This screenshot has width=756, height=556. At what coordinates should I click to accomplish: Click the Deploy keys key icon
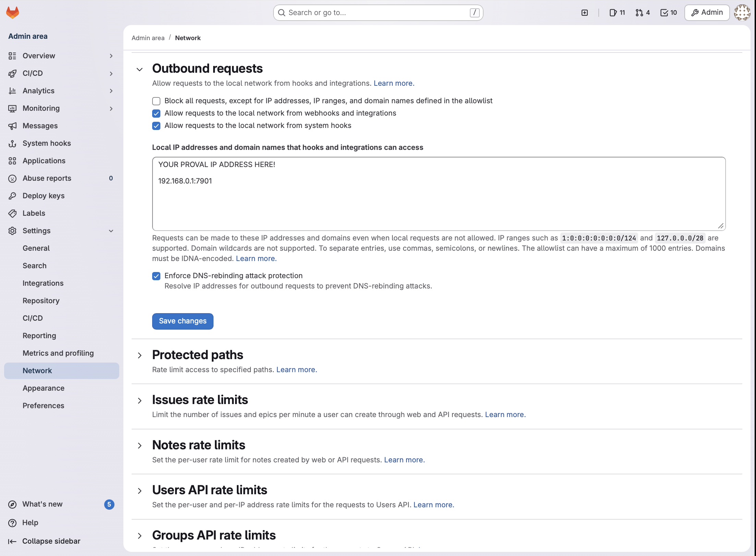[x=12, y=196]
